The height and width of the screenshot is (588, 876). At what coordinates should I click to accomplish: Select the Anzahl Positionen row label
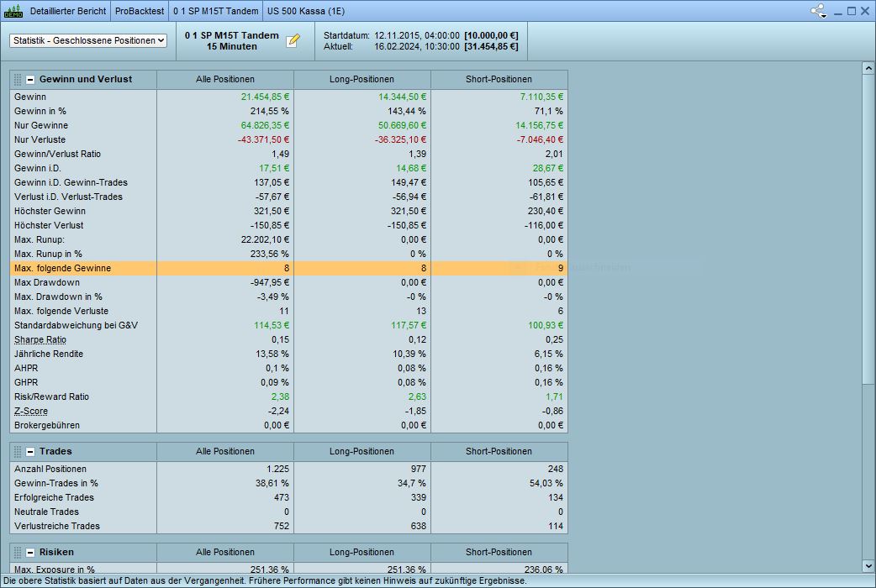pos(50,469)
